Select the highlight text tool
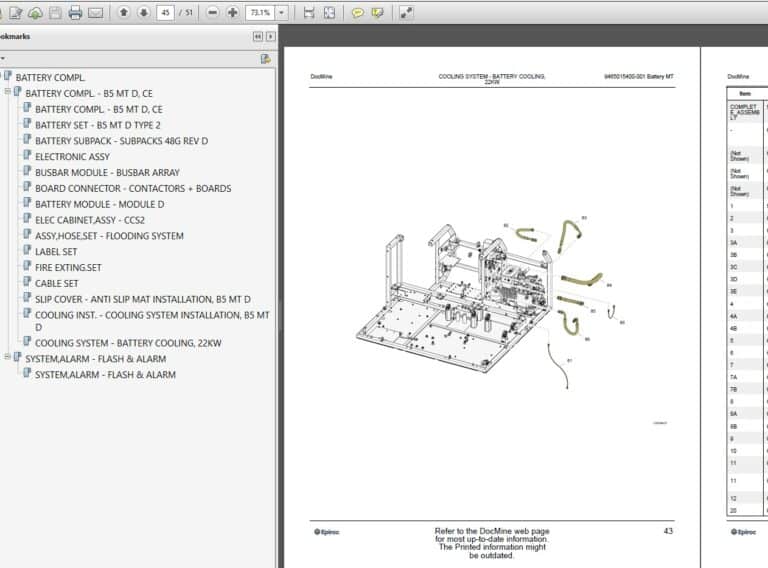The image size is (768, 568). 377,13
